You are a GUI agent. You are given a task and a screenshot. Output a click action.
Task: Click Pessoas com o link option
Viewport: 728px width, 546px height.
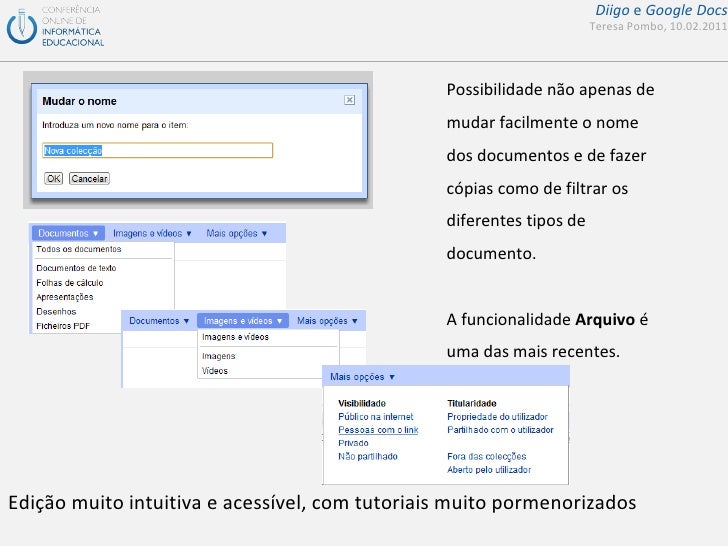click(x=378, y=430)
